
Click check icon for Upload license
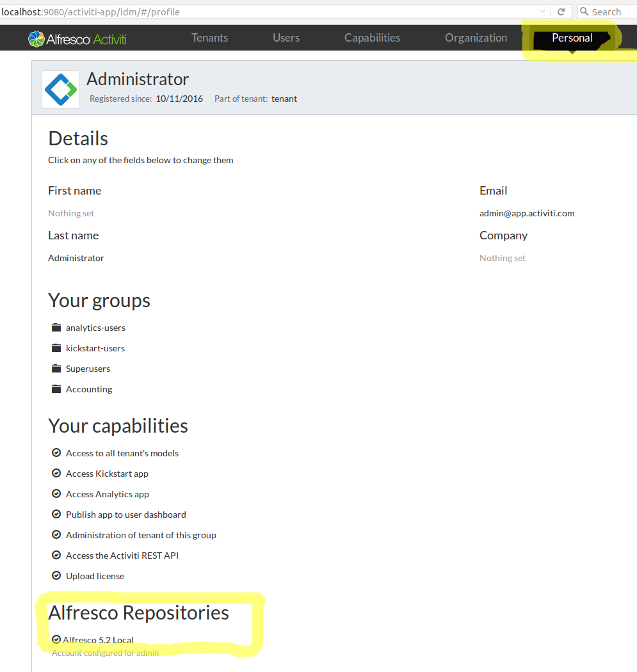56,575
